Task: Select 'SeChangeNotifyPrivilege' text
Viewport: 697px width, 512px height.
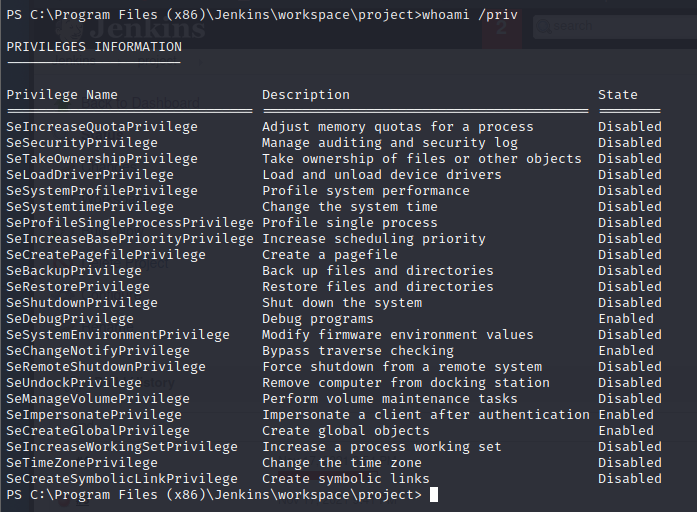Action: (x=98, y=351)
